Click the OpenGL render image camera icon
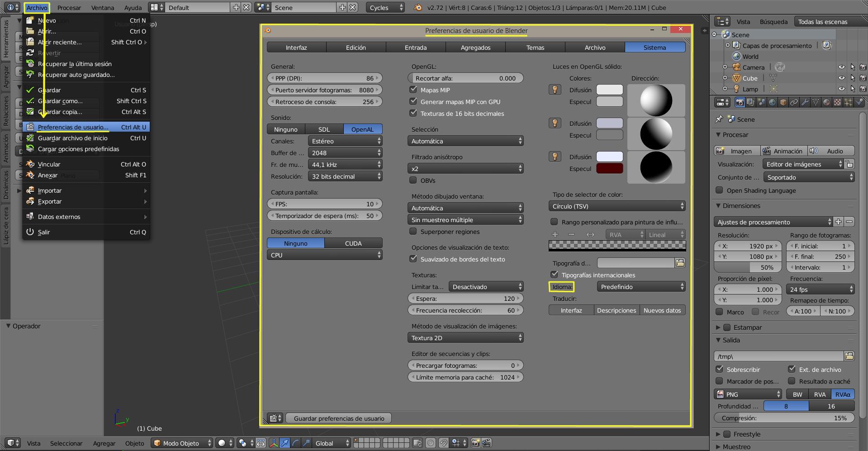 click(x=475, y=443)
